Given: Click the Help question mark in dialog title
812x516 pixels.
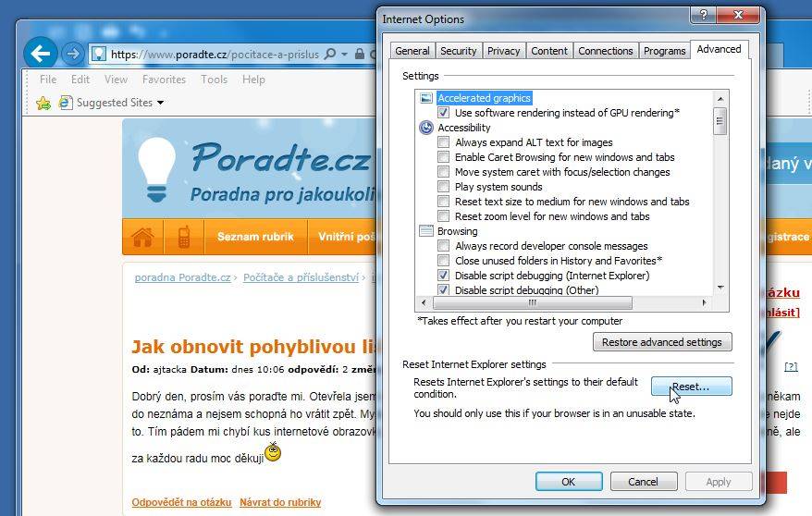Looking at the screenshot, I should 703,15.
